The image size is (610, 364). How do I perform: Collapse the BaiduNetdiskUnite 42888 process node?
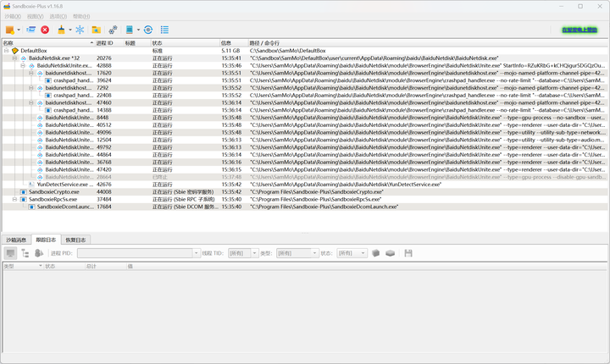(23, 66)
